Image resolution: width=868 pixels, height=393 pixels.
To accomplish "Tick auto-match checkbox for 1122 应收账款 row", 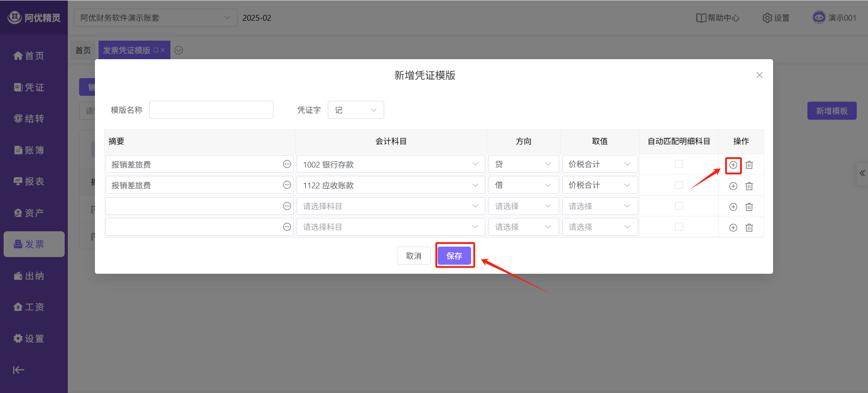I will (x=679, y=185).
